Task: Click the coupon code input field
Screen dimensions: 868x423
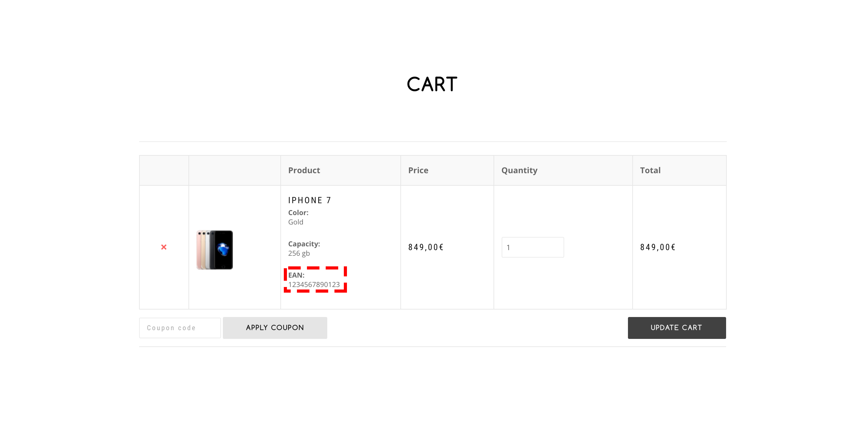Action: (x=179, y=328)
